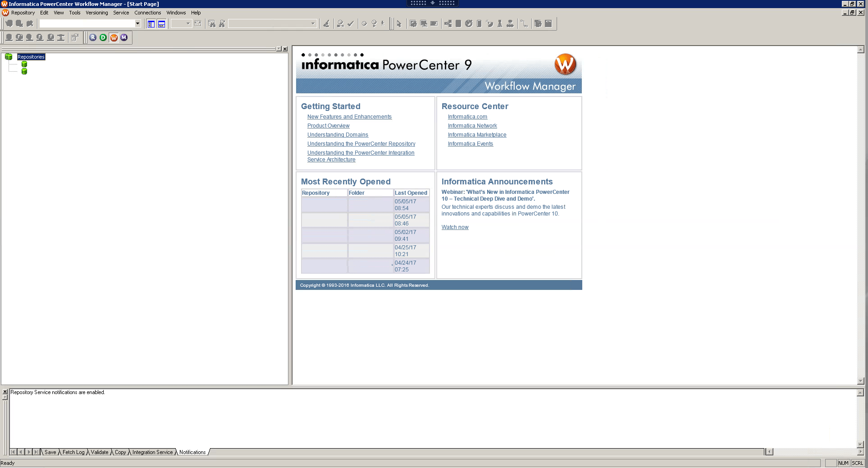Open the Understanding Domains help link
Screen dimensions: 868x468
(337, 134)
